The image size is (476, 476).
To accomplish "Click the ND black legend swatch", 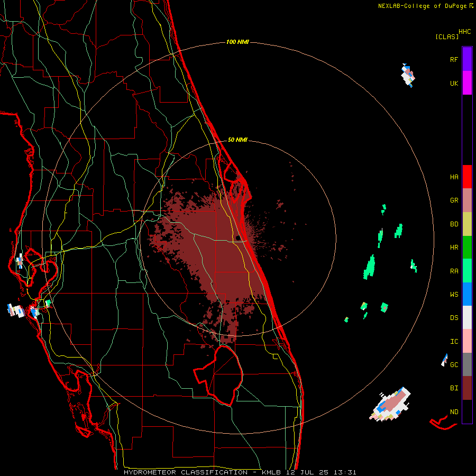I will 467,411.
